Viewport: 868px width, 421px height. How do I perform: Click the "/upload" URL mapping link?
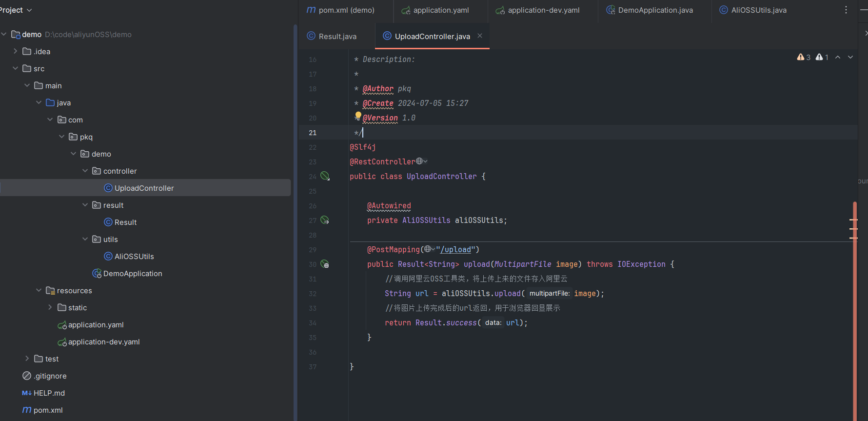pos(455,249)
